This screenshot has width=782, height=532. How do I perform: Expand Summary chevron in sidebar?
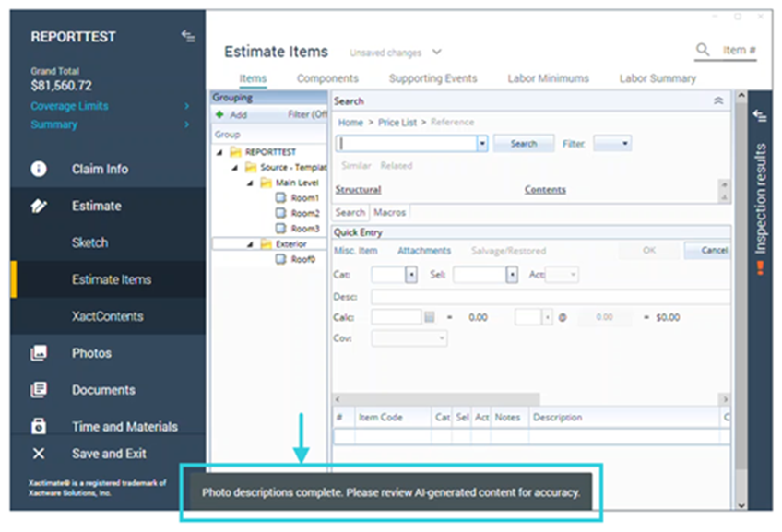click(186, 124)
